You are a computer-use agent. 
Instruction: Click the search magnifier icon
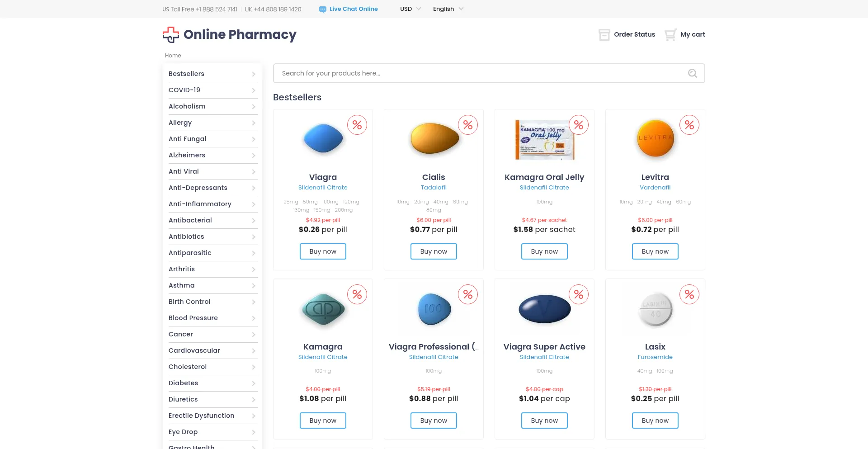[692, 73]
